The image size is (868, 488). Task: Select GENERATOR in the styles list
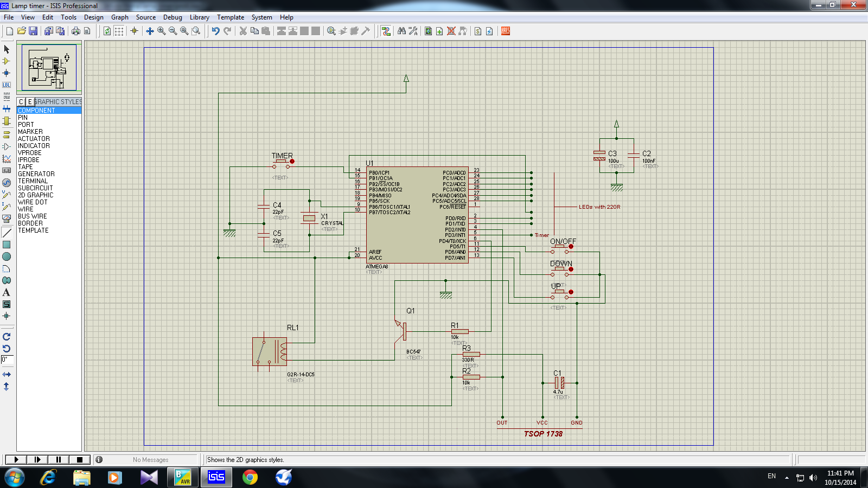coord(36,174)
